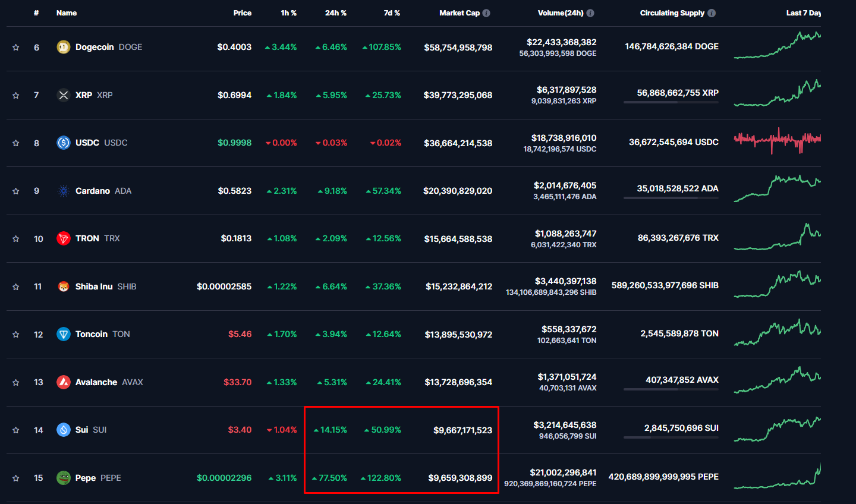Viewport: 856px width, 504px height.
Task: Toggle the TRON watchlist star
Action: 16,239
